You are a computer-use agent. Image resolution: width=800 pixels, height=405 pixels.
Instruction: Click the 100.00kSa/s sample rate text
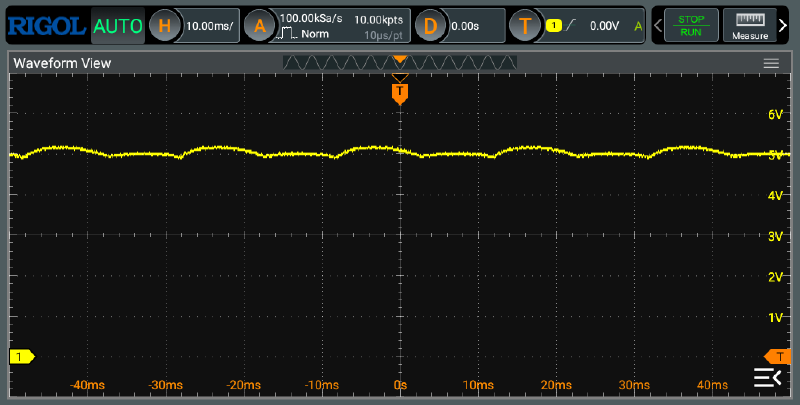tap(311, 18)
